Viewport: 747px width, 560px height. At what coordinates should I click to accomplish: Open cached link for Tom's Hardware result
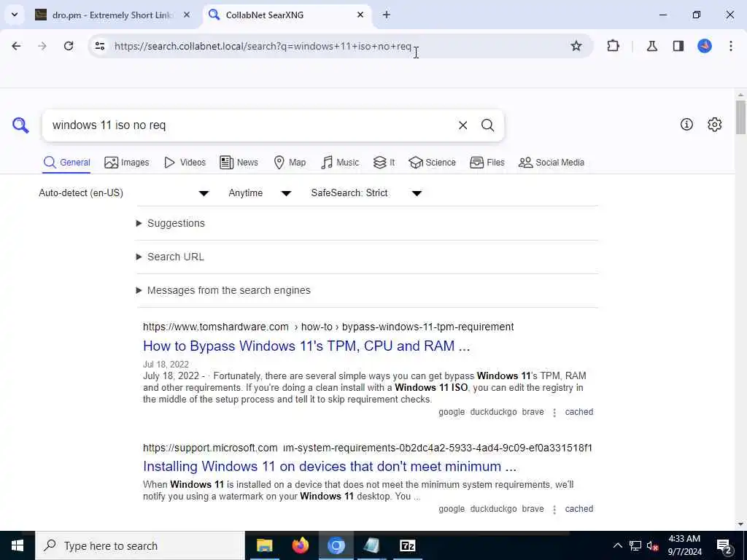click(x=578, y=412)
